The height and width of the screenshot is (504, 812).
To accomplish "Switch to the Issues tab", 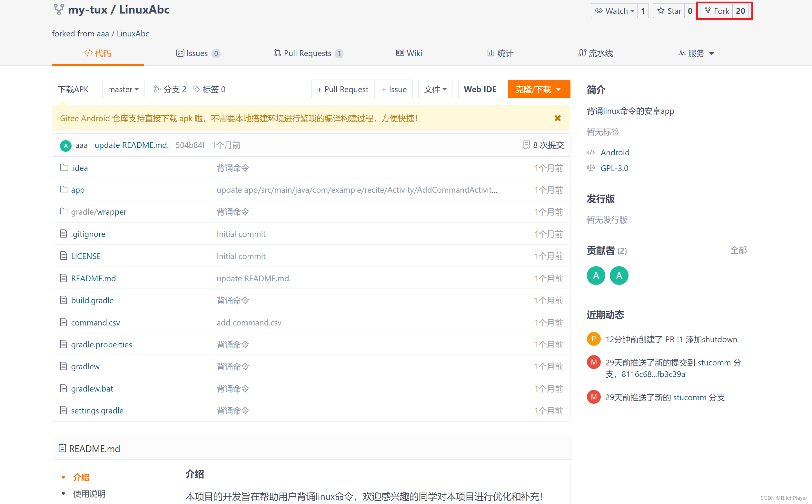I will coord(198,53).
